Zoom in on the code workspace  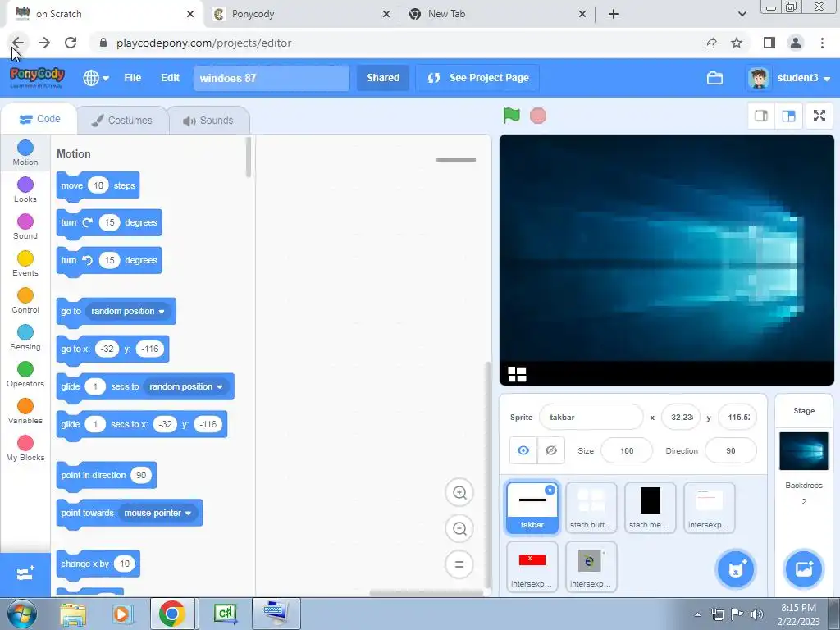point(459,492)
